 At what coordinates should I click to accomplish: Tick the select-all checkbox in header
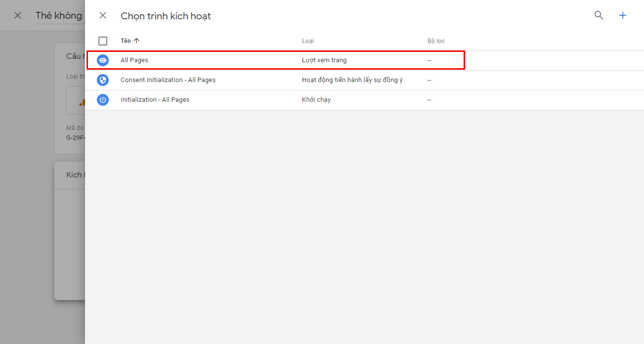(103, 41)
